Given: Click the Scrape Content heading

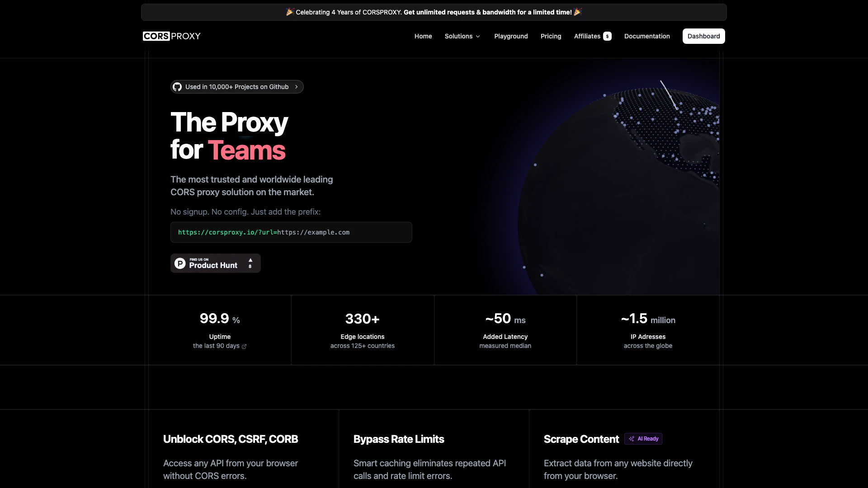Looking at the screenshot, I should pos(581,439).
